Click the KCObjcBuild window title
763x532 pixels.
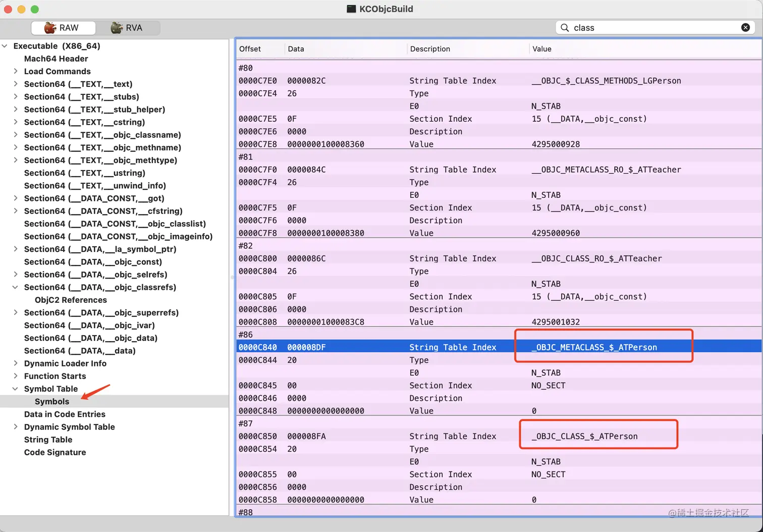[x=386, y=9]
